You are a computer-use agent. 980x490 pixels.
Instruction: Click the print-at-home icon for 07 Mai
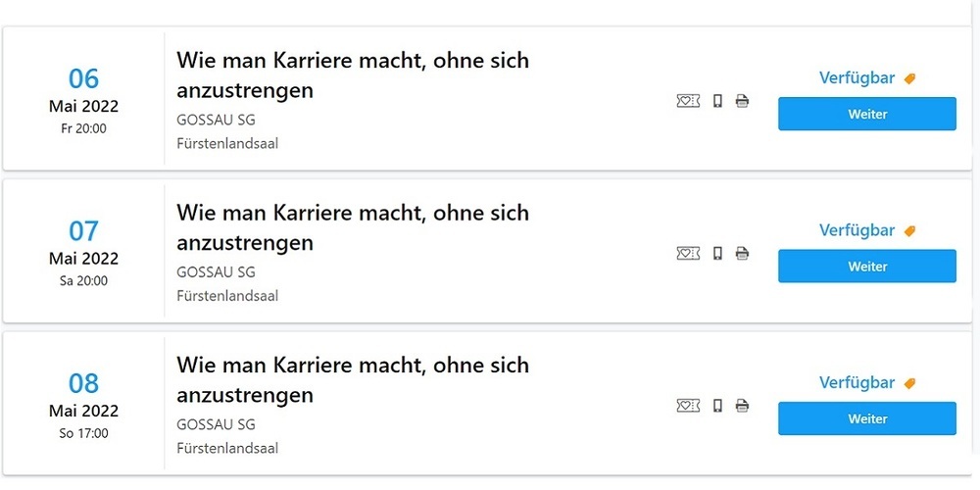742,254
